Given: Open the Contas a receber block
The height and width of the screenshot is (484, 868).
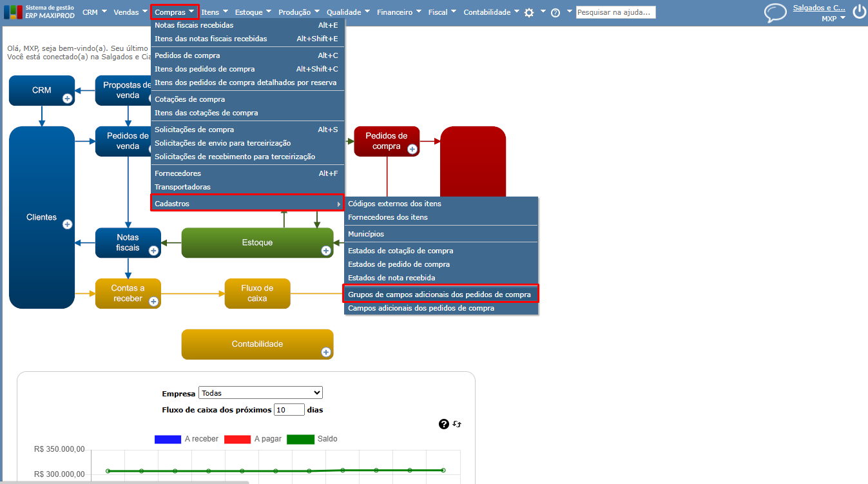Looking at the screenshot, I should click(x=128, y=293).
